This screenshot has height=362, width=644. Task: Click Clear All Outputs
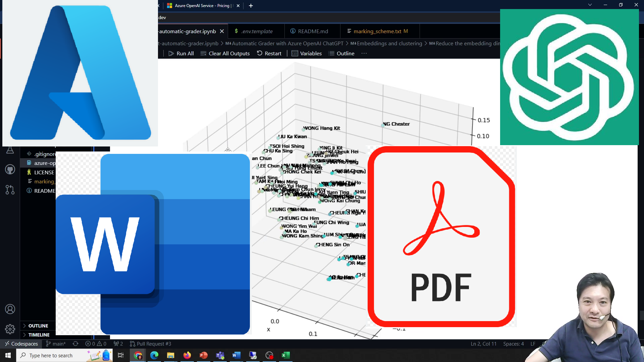click(x=225, y=53)
